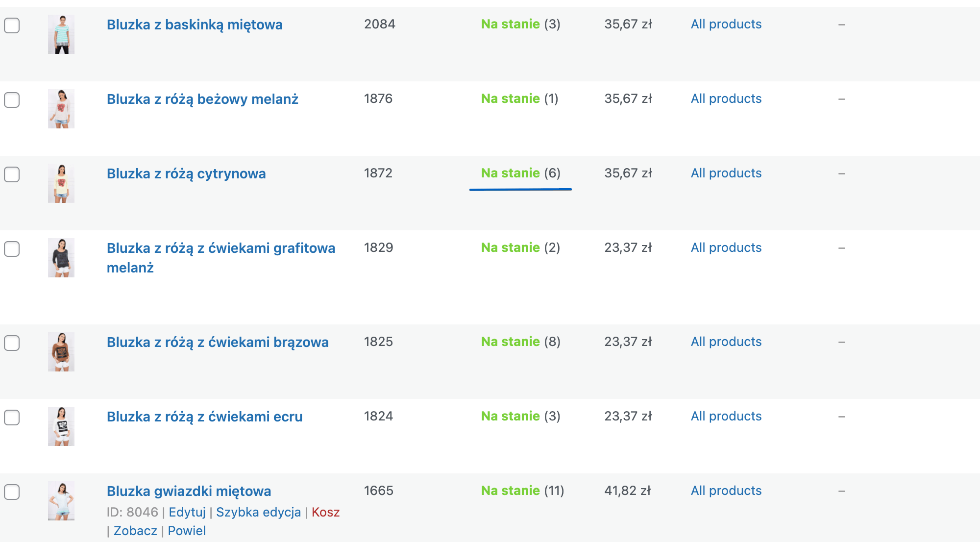Check the Bluzka z różą cytrynowa row
The image size is (980, 542).
click(12, 174)
